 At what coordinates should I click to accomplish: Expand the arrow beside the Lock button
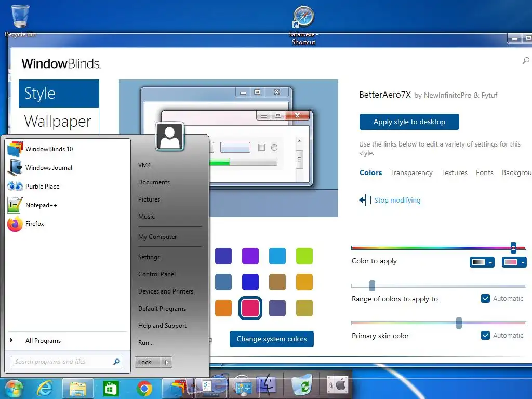[x=167, y=362]
